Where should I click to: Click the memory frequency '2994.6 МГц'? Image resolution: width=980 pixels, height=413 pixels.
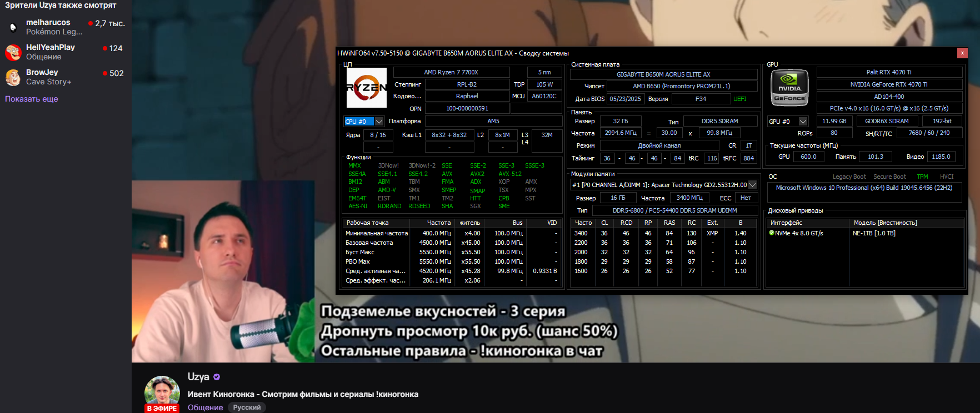point(621,133)
